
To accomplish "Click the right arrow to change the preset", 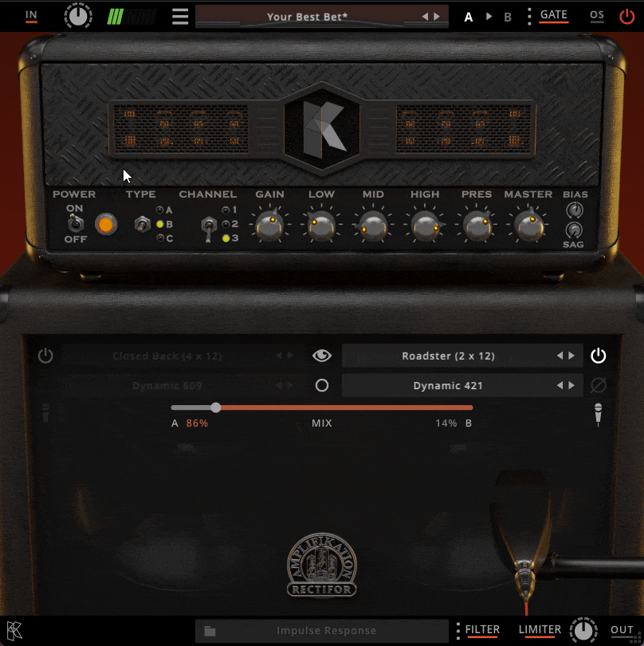I will coord(437,15).
